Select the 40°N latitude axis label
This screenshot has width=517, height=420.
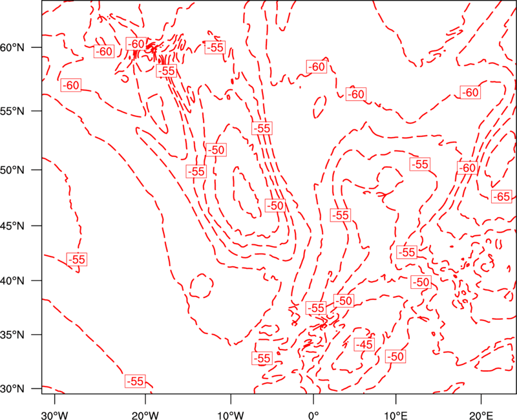12,280
